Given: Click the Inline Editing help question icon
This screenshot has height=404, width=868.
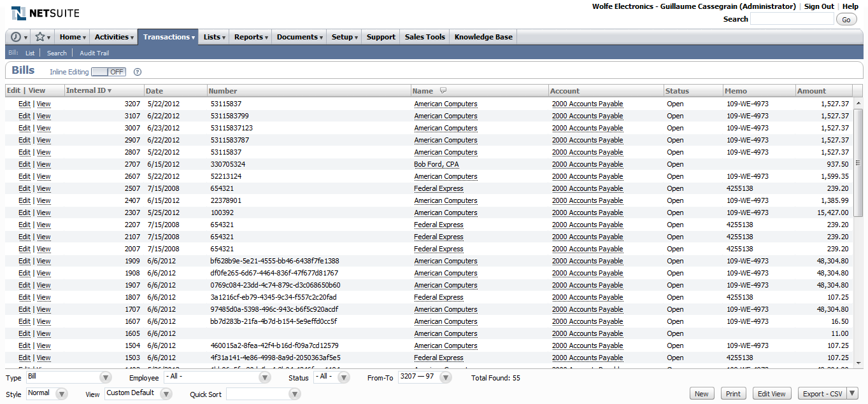Looking at the screenshot, I should 138,72.
